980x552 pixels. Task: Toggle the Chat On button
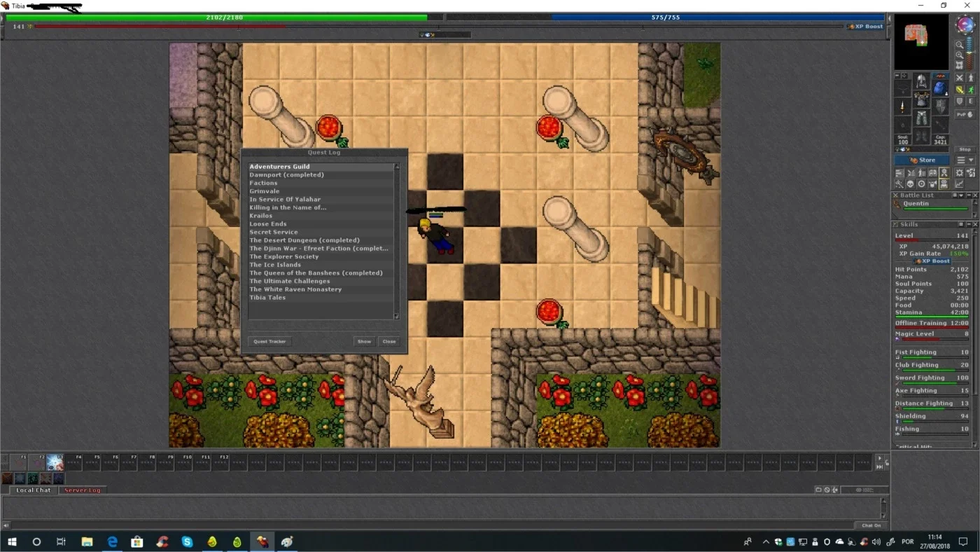click(x=871, y=525)
